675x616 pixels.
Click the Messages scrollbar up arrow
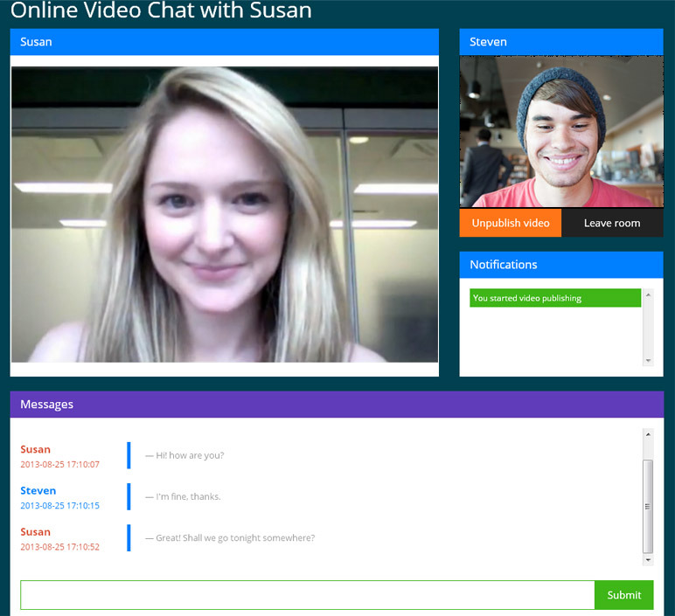point(648,434)
